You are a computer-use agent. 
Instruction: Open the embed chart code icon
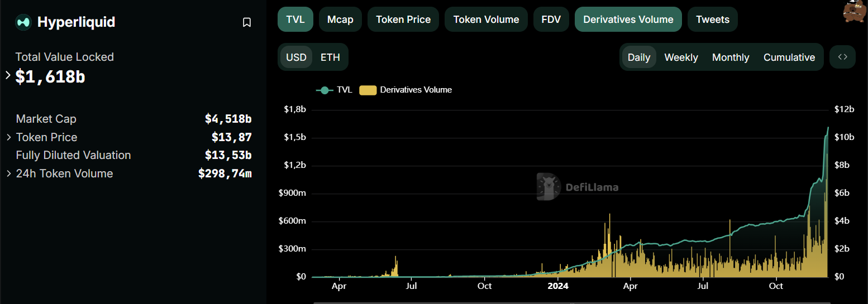(x=842, y=57)
